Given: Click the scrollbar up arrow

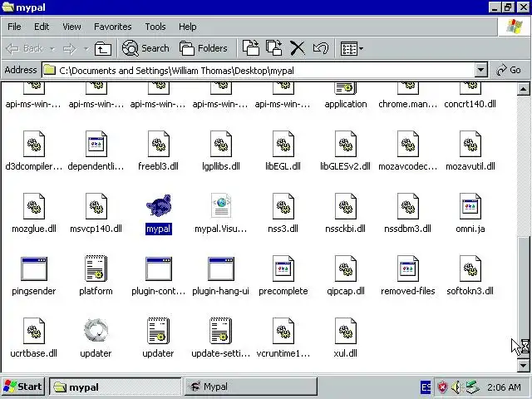Looking at the screenshot, I should (x=523, y=89).
